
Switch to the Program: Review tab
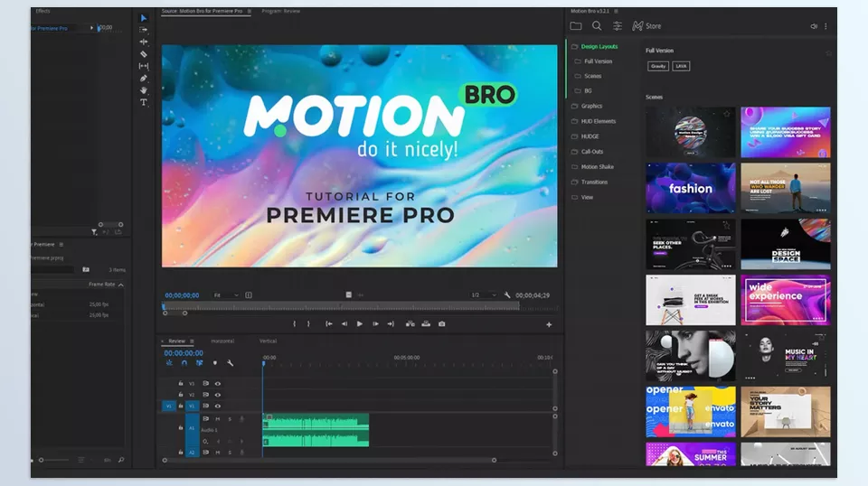(x=280, y=11)
